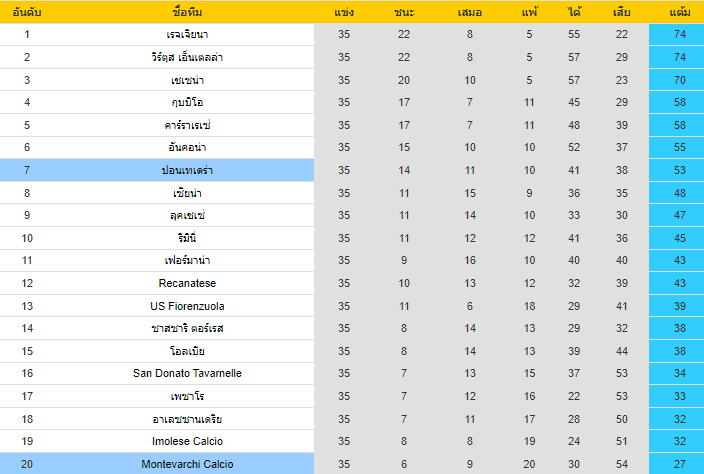This screenshot has width=704, height=474.
Task: Select the แพ้ losses column header
Action: coord(529,12)
